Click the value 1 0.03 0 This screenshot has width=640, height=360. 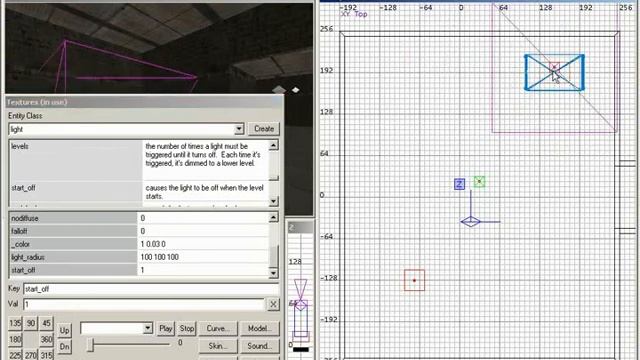(153, 244)
